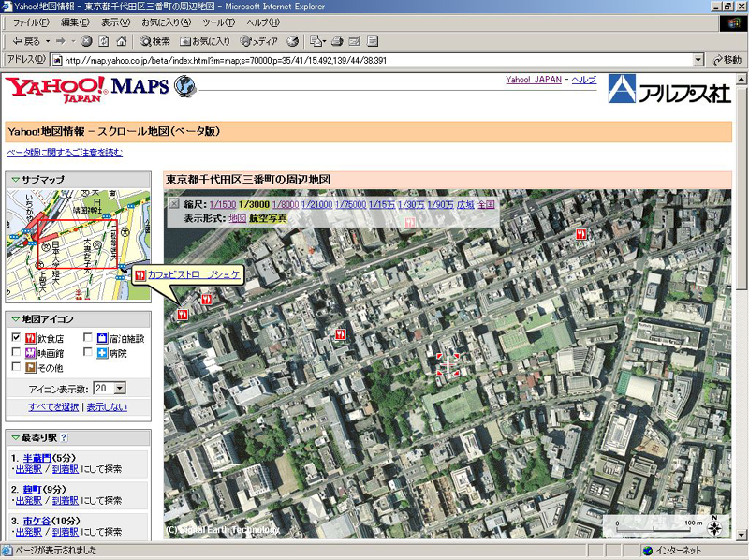Screen dimensions: 749x560
Task: Enable the 病院 (hospital) map icon checkbox
Action: coord(87,352)
